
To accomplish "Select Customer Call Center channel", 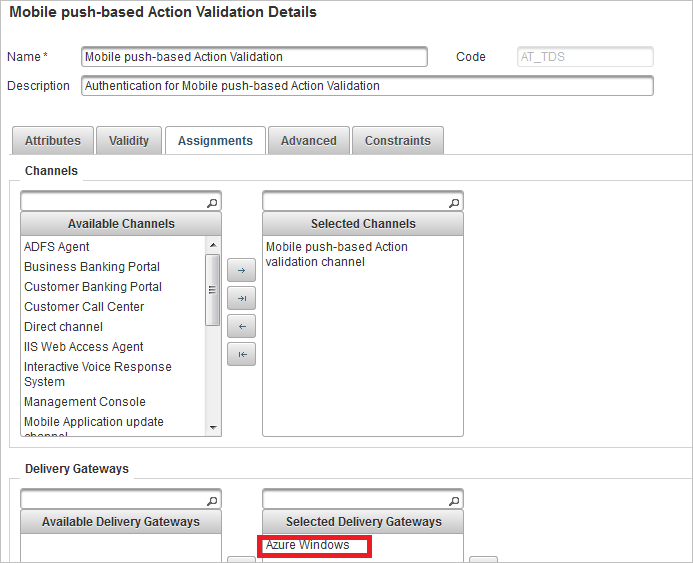I will pyautogui.click(x=84, y=306).
